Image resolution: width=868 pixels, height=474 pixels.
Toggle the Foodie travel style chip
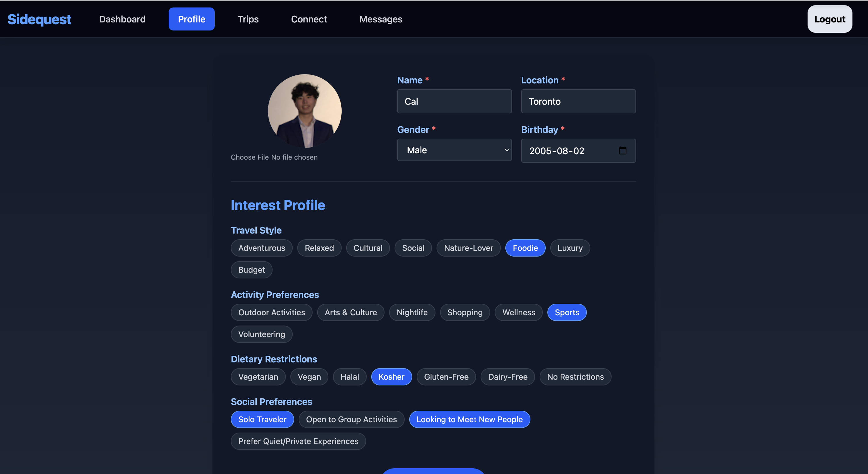(525, 248)
